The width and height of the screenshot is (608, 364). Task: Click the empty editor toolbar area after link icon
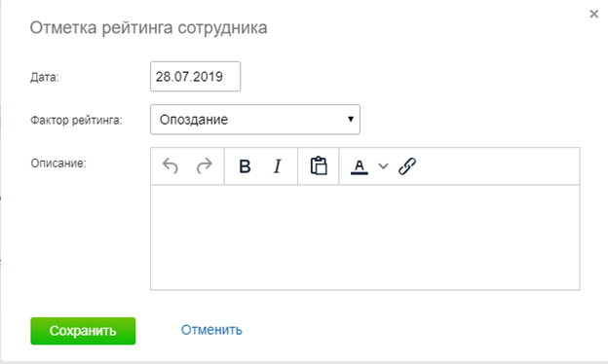(x=500, y=166)
